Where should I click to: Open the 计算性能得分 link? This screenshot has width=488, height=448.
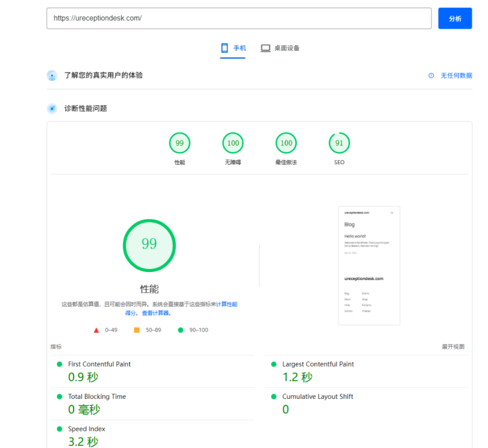227,304
